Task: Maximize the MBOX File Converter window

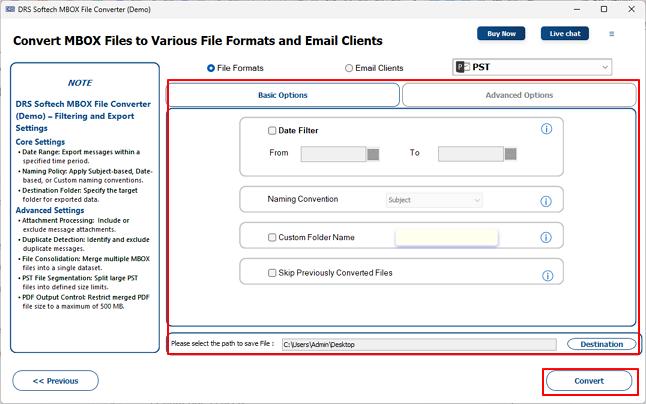Action: tap(604, 9)
